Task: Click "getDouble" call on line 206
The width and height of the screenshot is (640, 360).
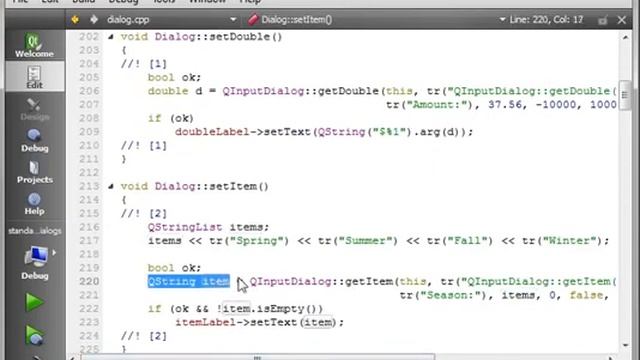Action: 348,91
